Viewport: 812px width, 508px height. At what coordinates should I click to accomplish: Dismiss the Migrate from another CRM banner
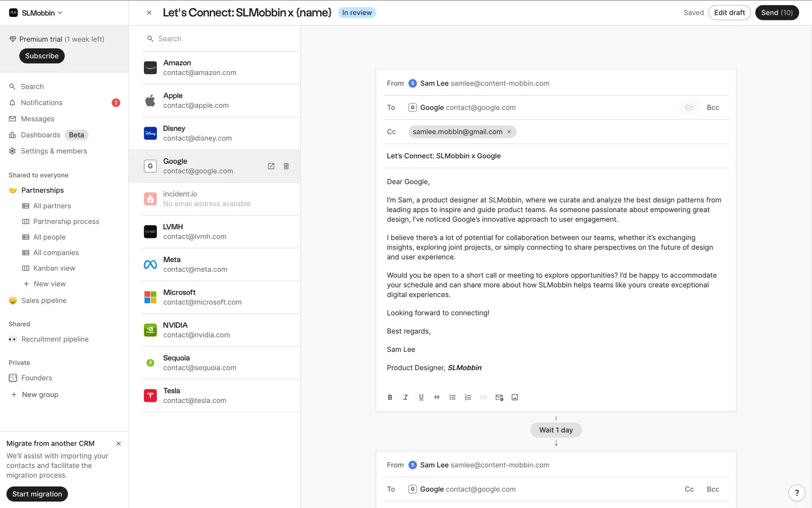(119, 443)
